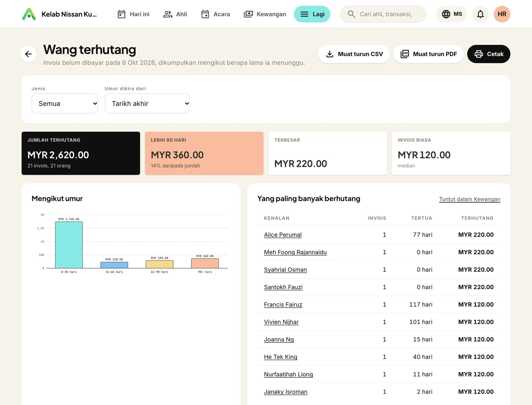Screen dimensions: 532x405
Task: Click the Lebih 90 hari summary card
Action: tap(204, 153)
